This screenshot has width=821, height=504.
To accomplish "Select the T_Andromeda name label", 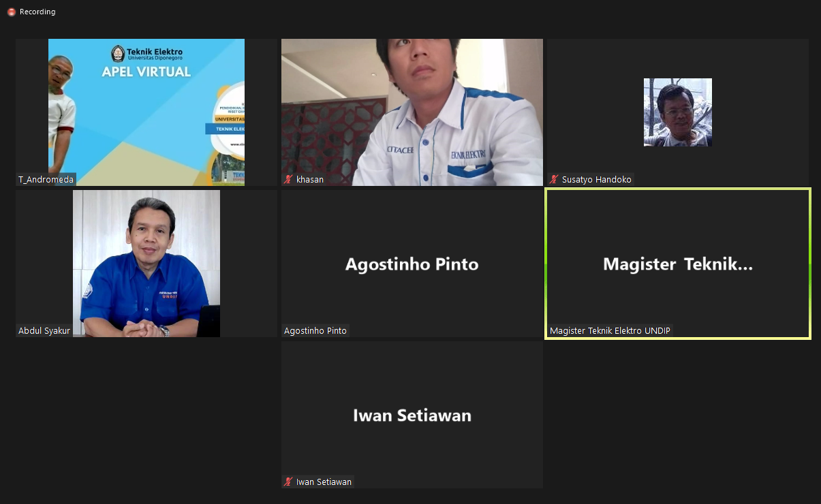I will [46, 180].
